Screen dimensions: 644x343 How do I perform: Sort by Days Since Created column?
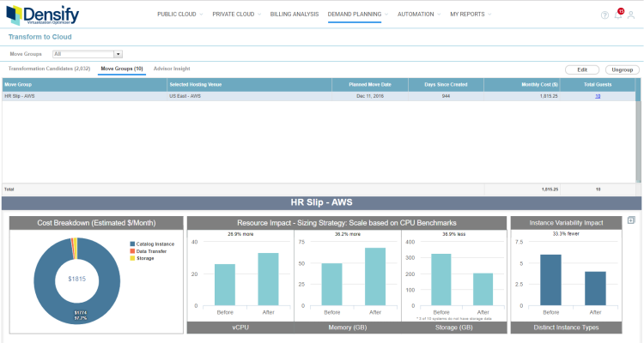point(446,85)
